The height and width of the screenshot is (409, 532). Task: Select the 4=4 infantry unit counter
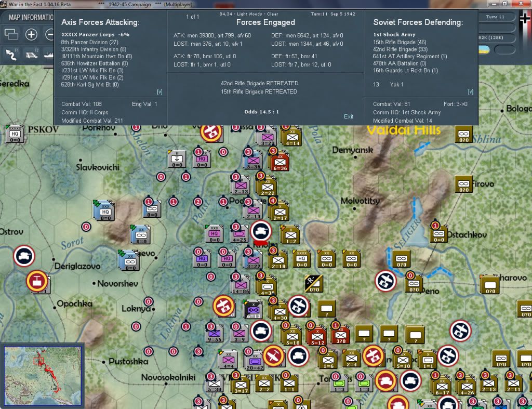(x=229, y=360)
